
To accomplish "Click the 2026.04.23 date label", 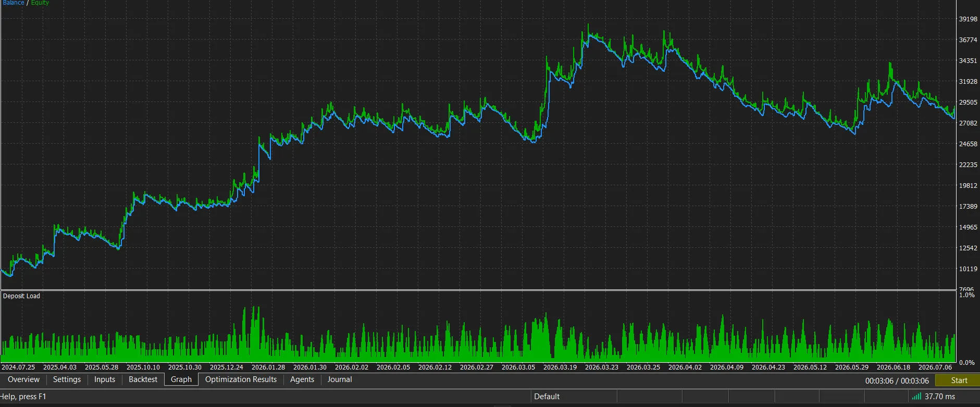I will tap(768, 367).
